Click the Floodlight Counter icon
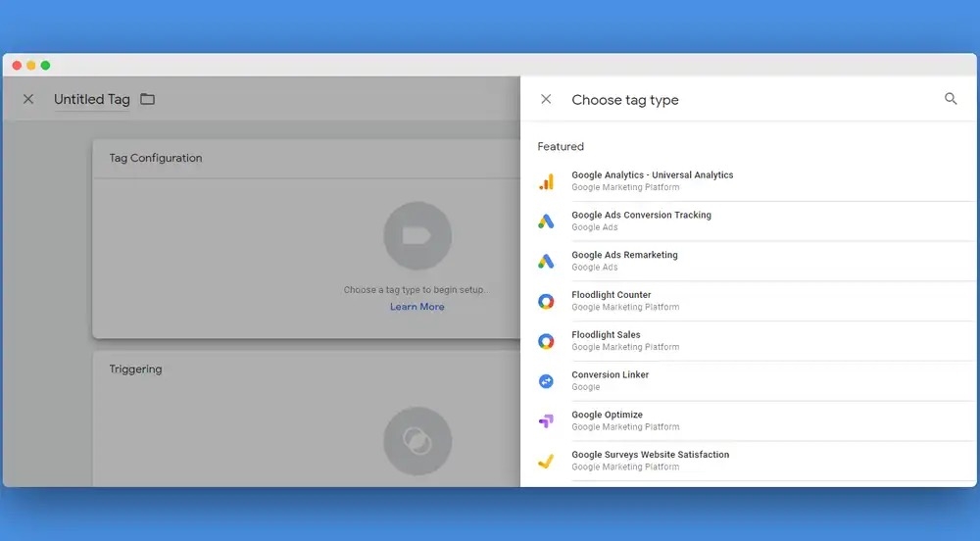980x541 pixels. 546,301
